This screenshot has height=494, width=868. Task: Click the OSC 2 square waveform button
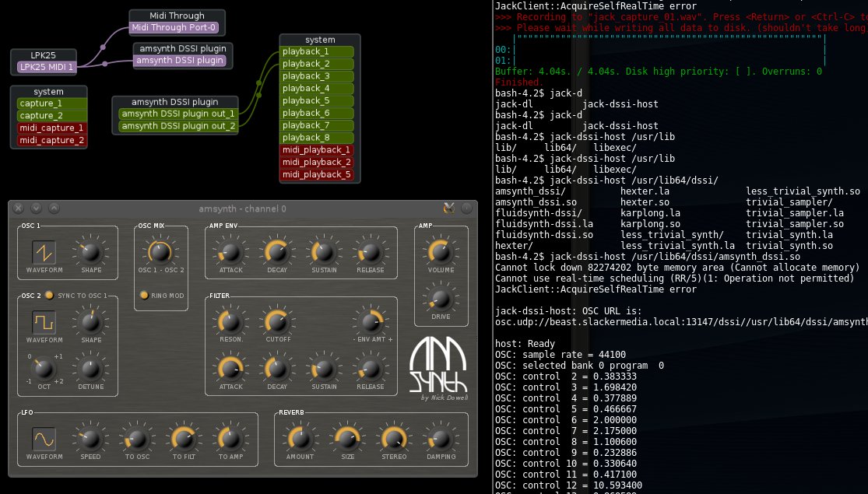pos(44,321)
